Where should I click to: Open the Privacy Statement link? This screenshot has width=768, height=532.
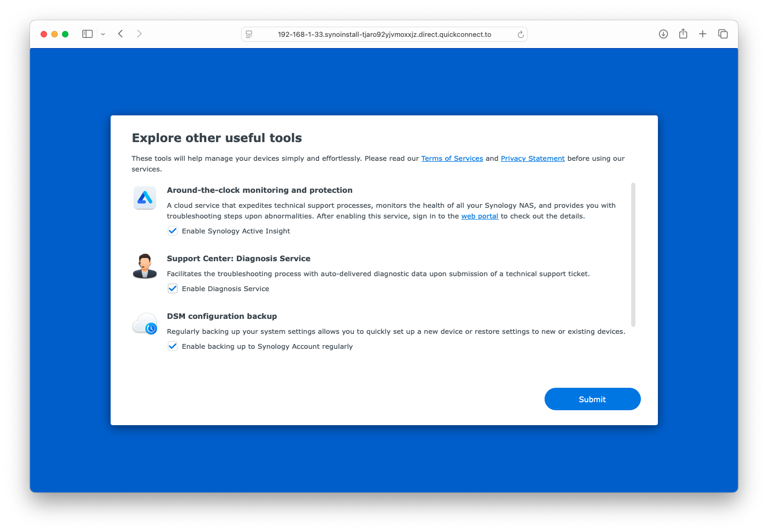pyautogui.click(x=533, y=159)
